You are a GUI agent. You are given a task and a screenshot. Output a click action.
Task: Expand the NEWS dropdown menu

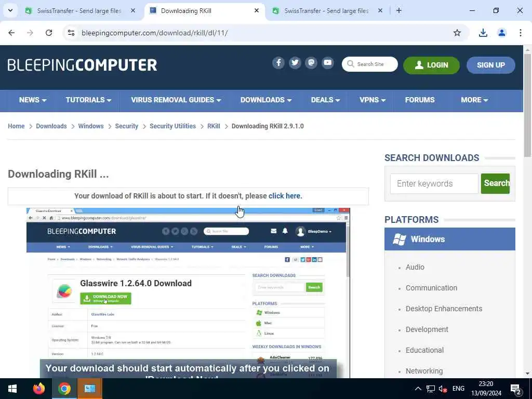point(33,100)
